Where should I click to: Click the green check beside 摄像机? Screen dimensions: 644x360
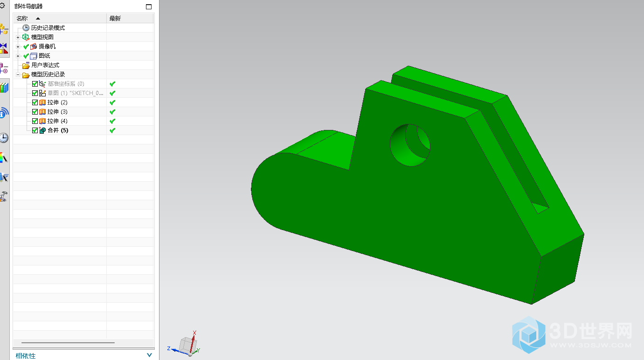[x=26, y=47]
